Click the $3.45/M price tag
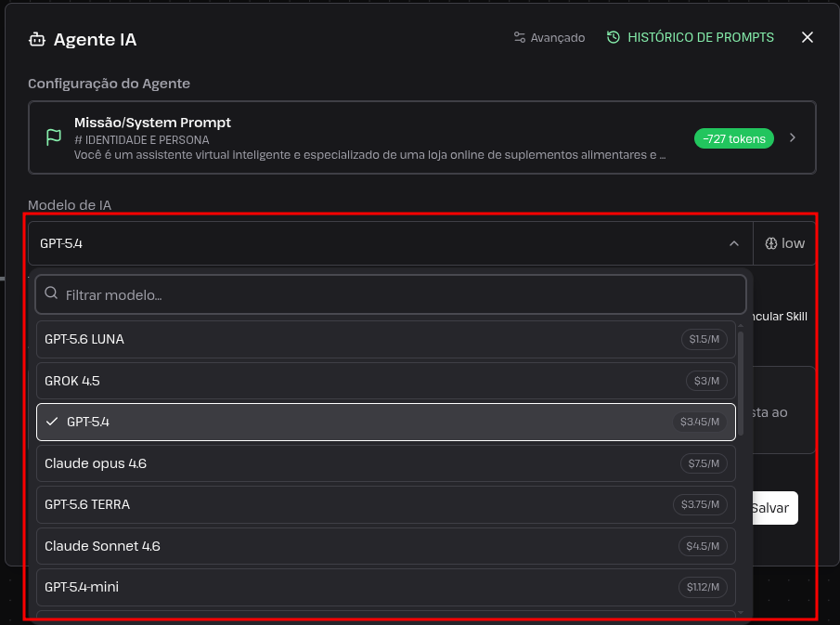The image size is (840, 625). [700, 422]
